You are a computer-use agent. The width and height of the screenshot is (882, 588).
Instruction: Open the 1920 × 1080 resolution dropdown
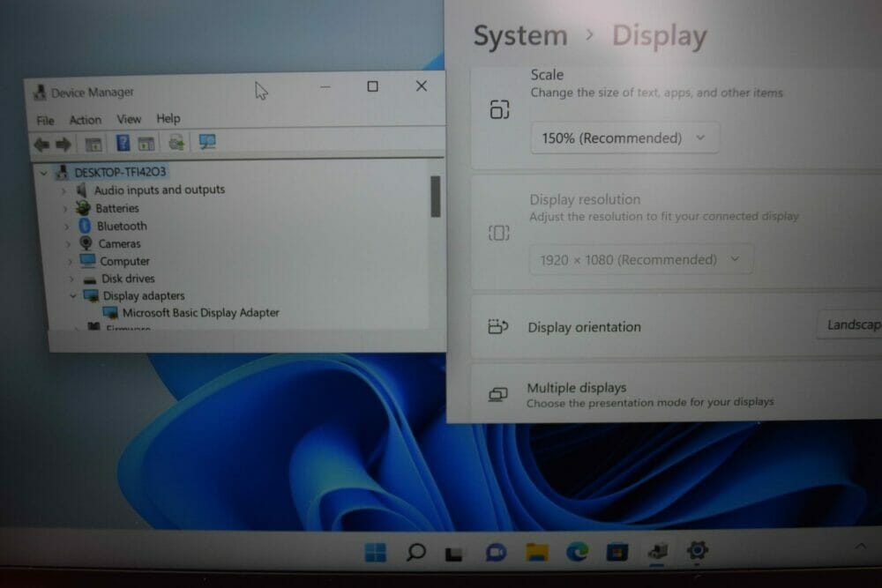click(640, 259)
